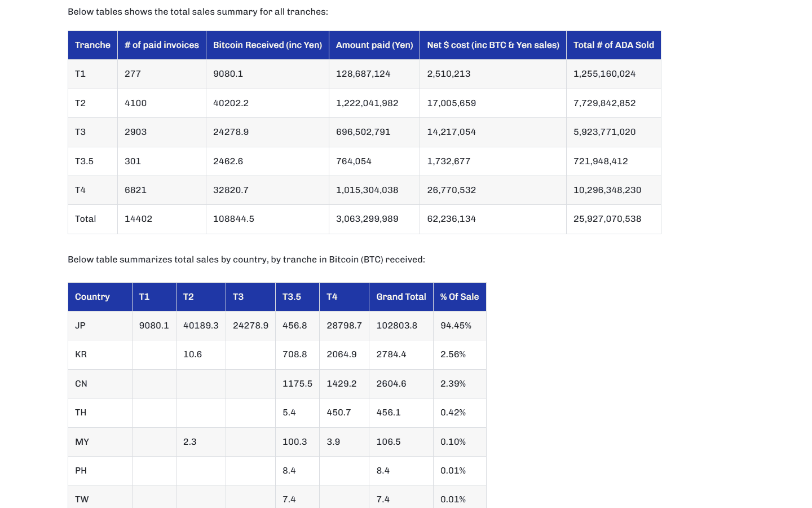
Task: Click KR share 2.56%
Action: 453,354
